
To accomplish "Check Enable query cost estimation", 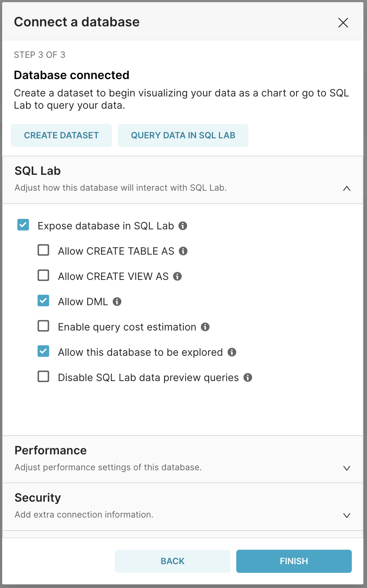I will [43, 326].
